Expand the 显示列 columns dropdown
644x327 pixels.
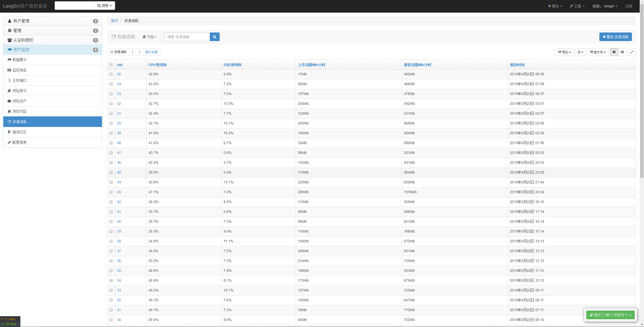pos(598,52)
